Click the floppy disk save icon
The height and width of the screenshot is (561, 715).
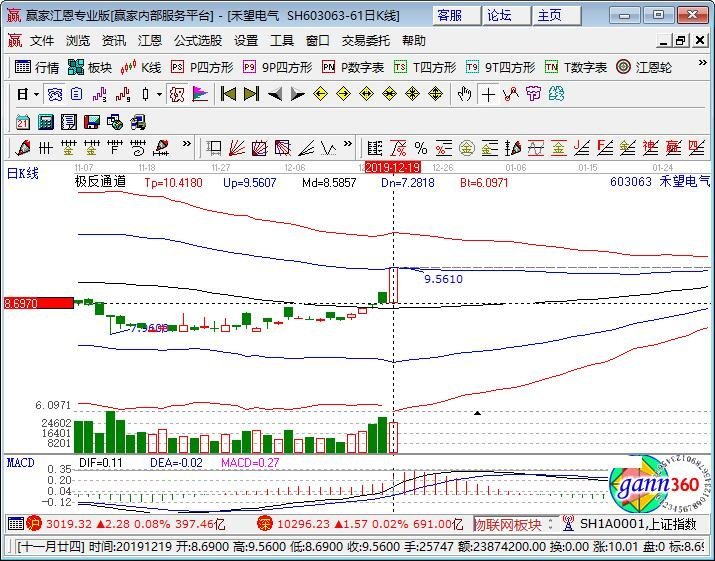(92, 122)
